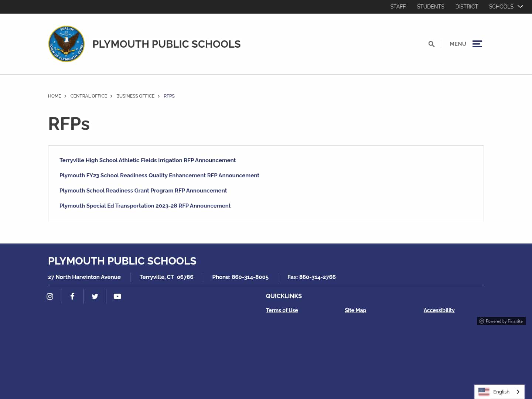This screenshot has height=399, width=532.
Task: Open the STAFF top menu item
Action: (398, 7)
